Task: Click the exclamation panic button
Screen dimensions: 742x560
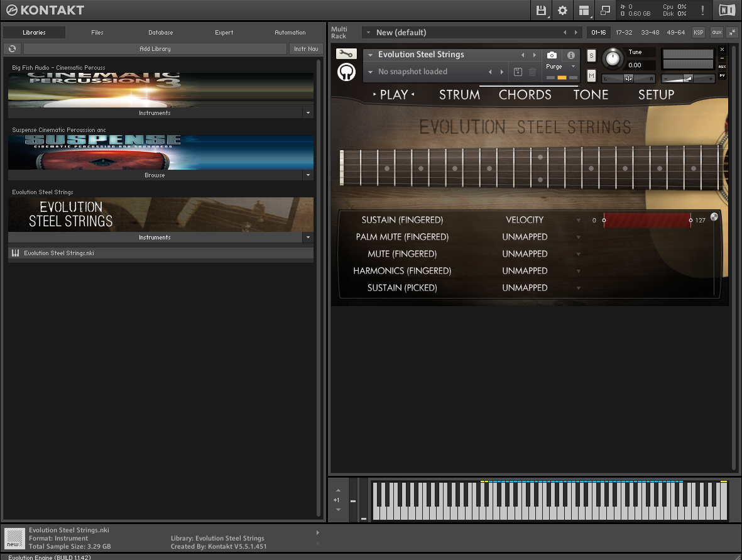Action: (702, 11)
